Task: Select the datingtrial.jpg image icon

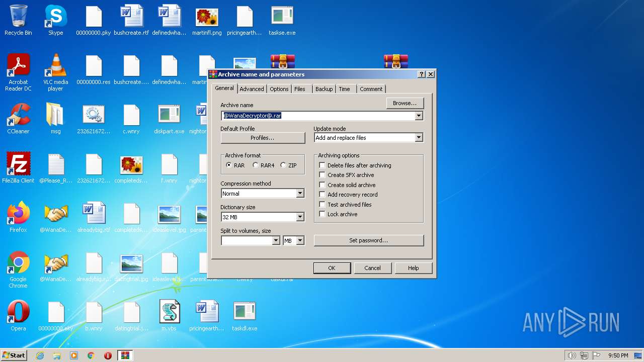Action: pos(131,267)
